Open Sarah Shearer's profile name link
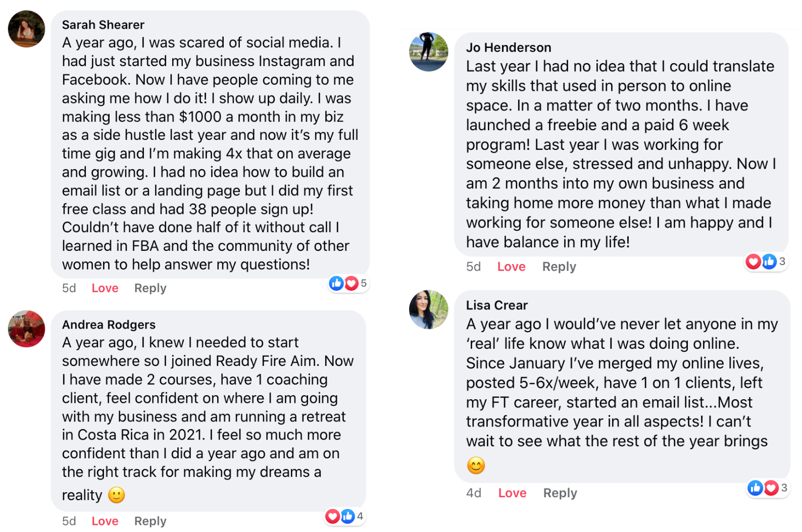 [x=103, y=25]
